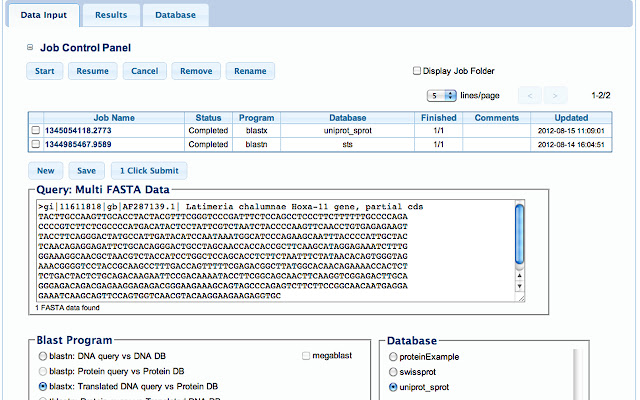Select checkbox for job 1344985467.9589

[37, 144]
